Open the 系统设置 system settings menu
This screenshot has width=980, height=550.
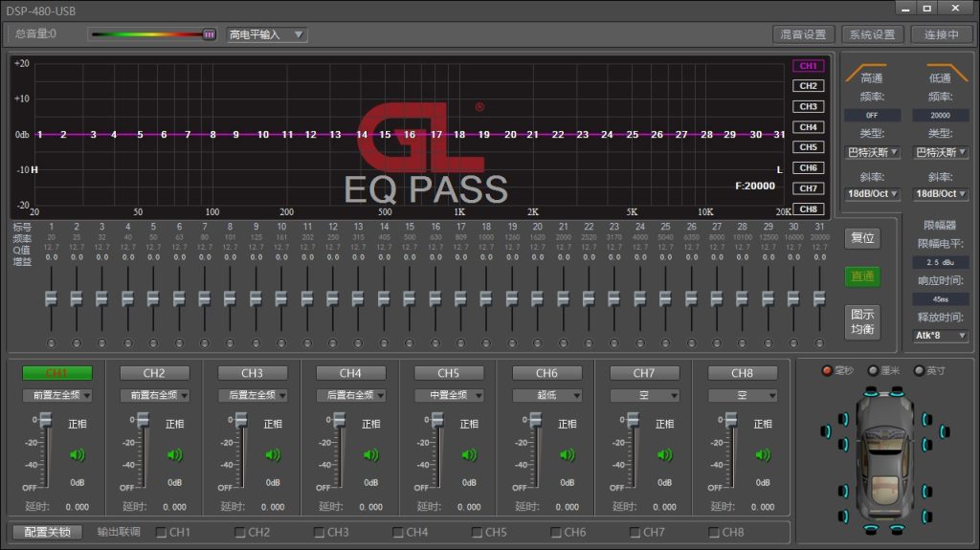click(x=873, y=34)
